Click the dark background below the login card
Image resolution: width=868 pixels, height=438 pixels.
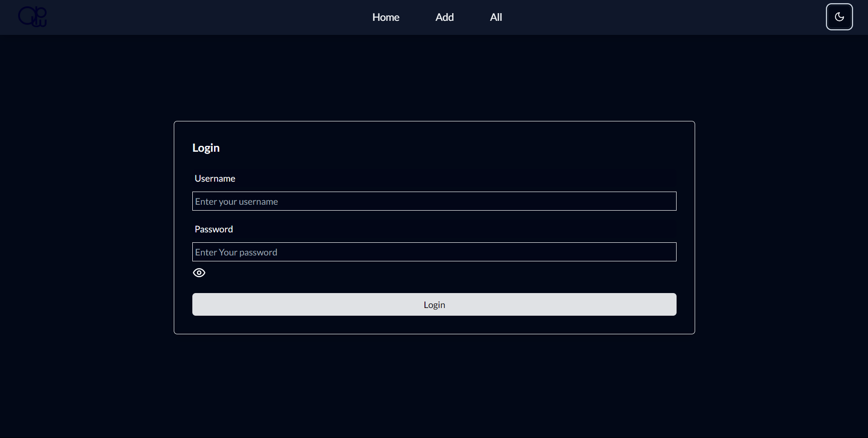click(434, 385)
